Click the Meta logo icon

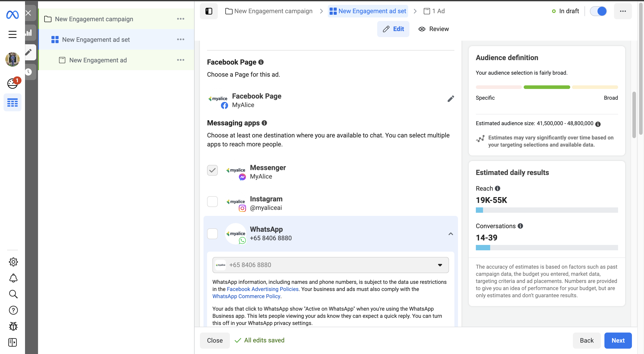[12, 15]
